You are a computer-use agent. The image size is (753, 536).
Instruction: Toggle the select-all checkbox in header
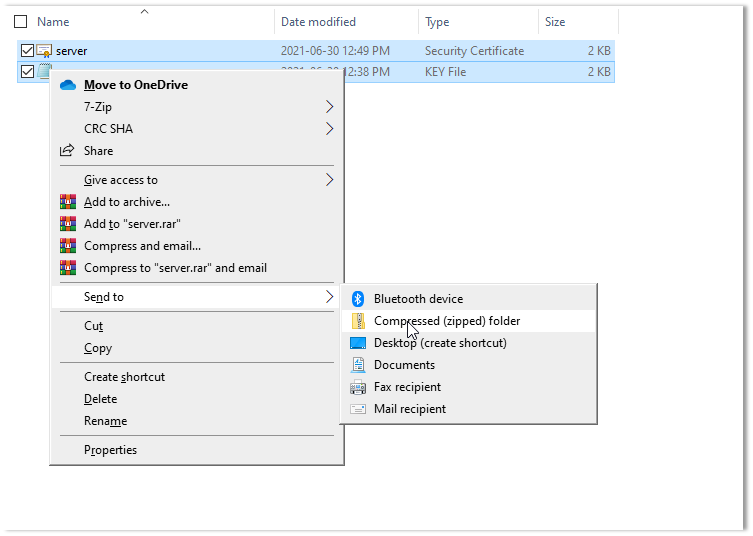pos(21,21)
